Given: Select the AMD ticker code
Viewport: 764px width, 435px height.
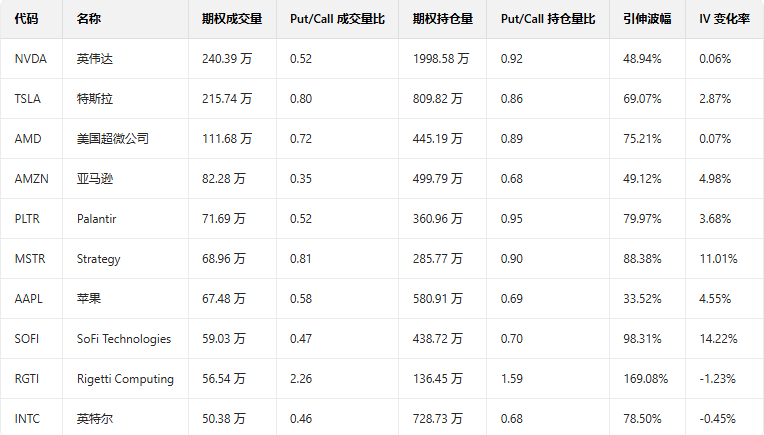Looking at the screenshot, I should [x=28, y=139].
